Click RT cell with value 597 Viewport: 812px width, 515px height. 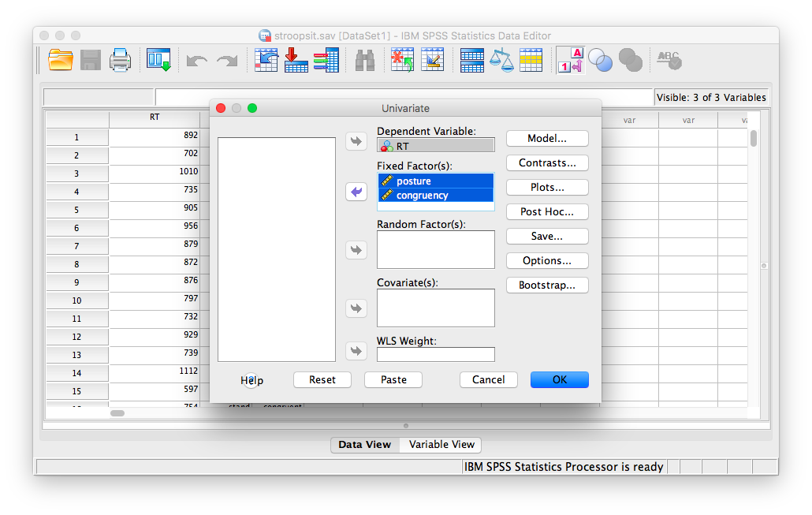155,390
